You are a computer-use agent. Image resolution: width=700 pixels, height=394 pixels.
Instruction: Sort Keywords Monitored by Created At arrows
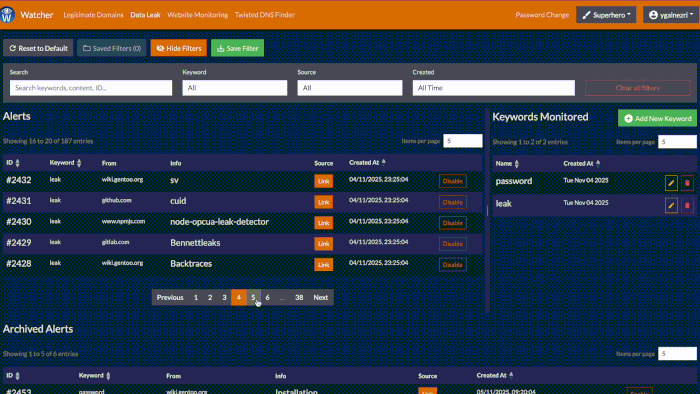coord(598,164)
